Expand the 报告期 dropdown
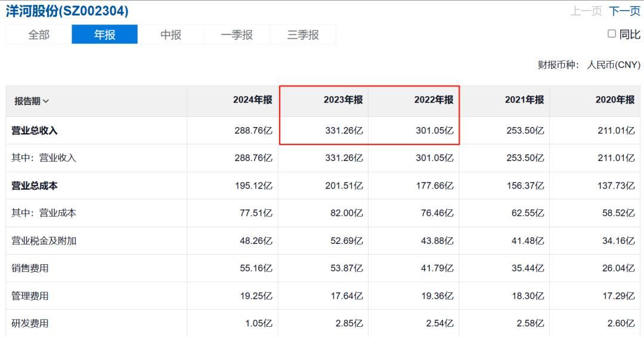 (x=32, y=101)
